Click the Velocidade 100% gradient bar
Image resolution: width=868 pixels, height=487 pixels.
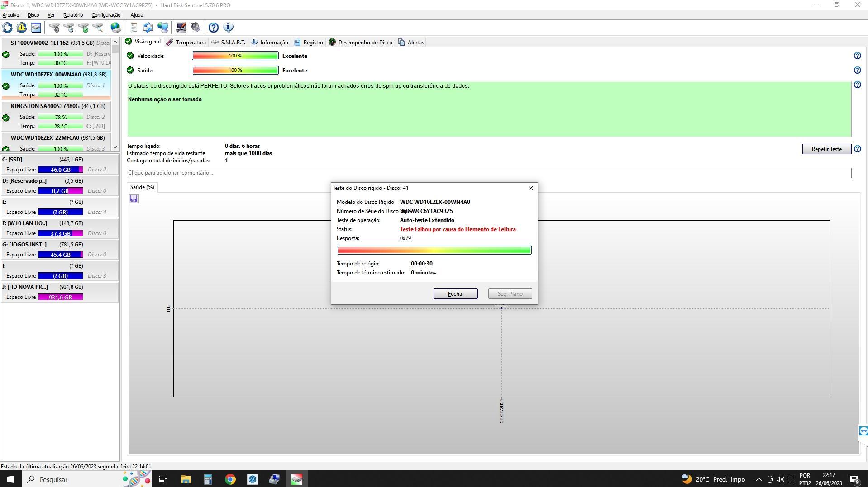[x=235, y=56]
